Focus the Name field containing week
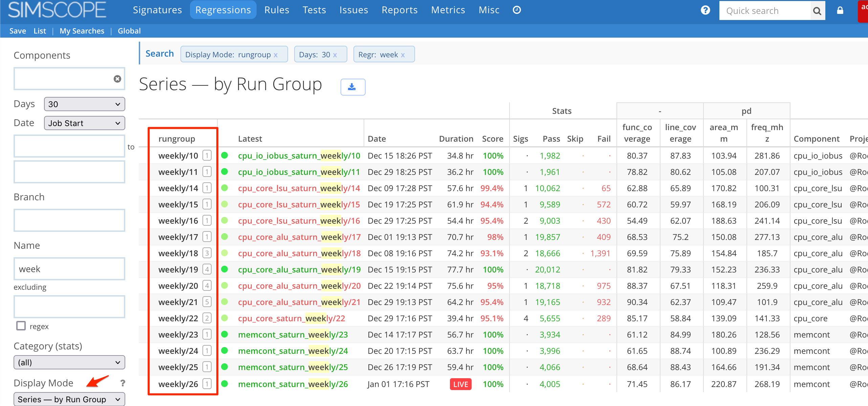Viewport: 868px width, 406px height. [x=69, y=269]
